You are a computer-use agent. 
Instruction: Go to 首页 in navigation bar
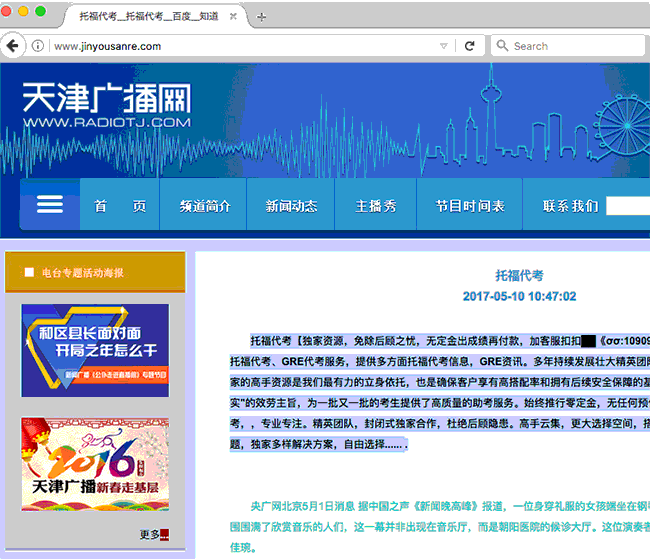120,206
